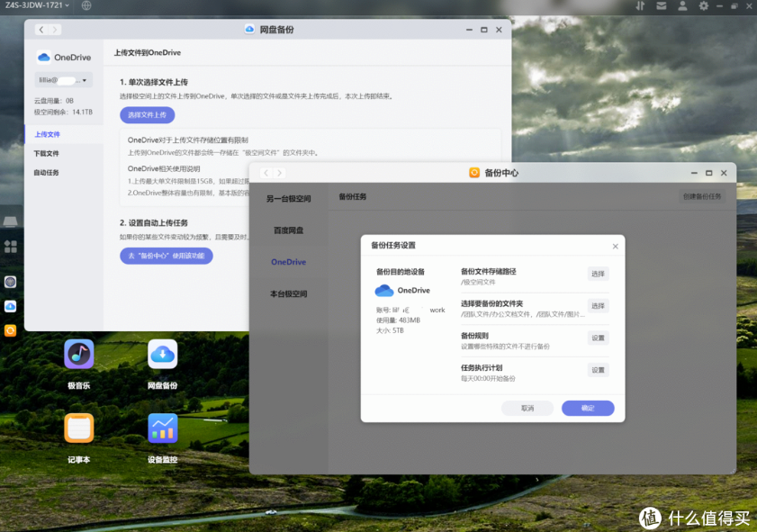
Task: Click the OneDrive cloud icon in backup dialog
Action: coord(384,290)
